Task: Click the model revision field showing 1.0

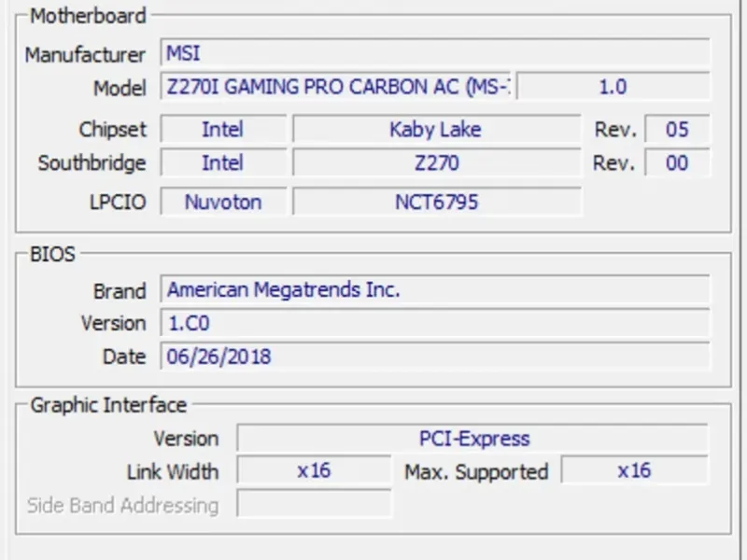Action: pyautogui.click(x=613, y=87)
